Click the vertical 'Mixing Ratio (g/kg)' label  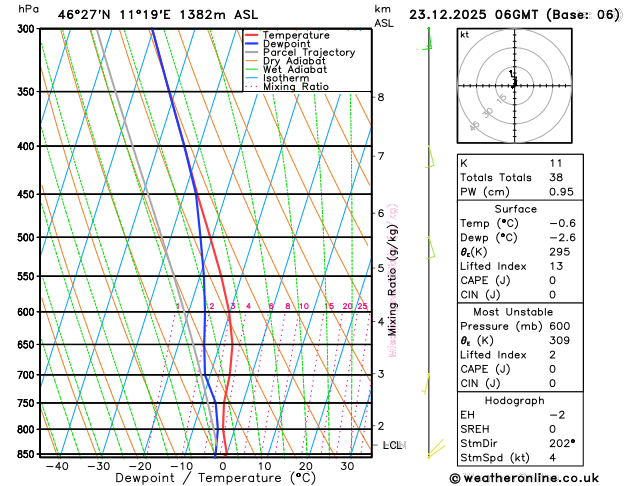pos(392,279)
